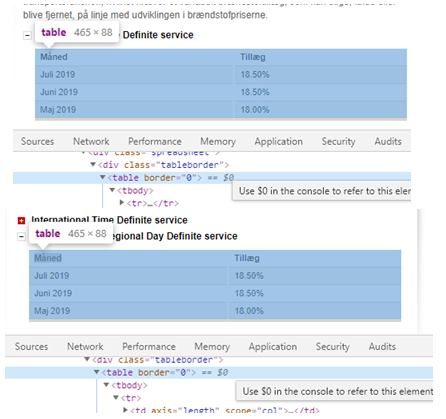Select Performance tab in lower DevTools panel
This screenshot has height=419, width=446.
pyautogui.click(x=149, y=346)
